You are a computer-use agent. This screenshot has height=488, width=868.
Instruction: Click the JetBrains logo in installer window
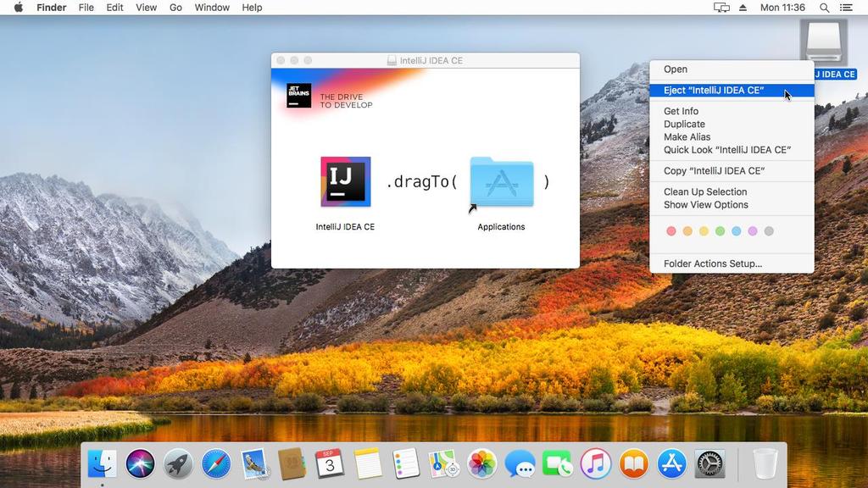(x=299, y=95)
